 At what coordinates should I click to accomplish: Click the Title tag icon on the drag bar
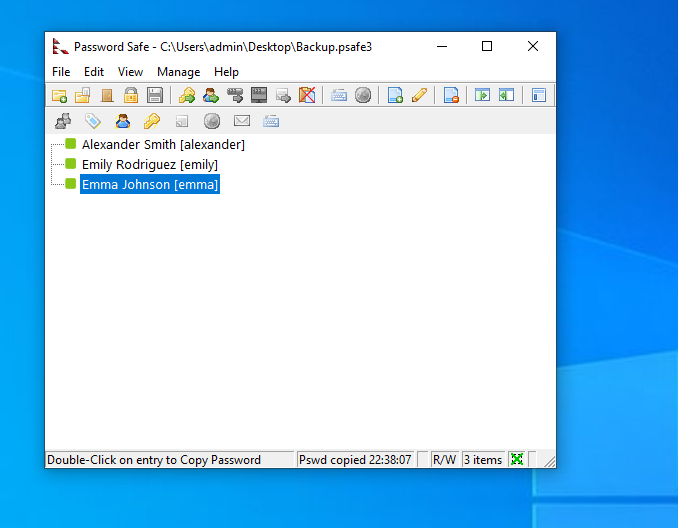coord(93,121)
